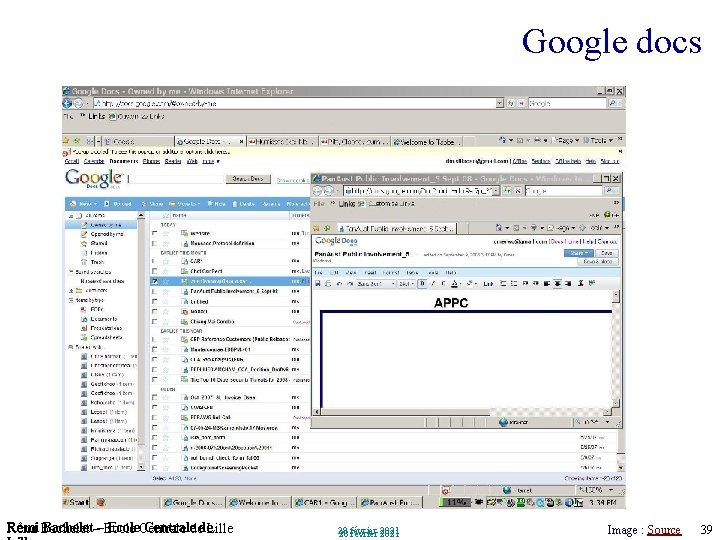Click the Trash icon in Docs sidebar
This screenshot has width=720, height=540.
(84, 262)
